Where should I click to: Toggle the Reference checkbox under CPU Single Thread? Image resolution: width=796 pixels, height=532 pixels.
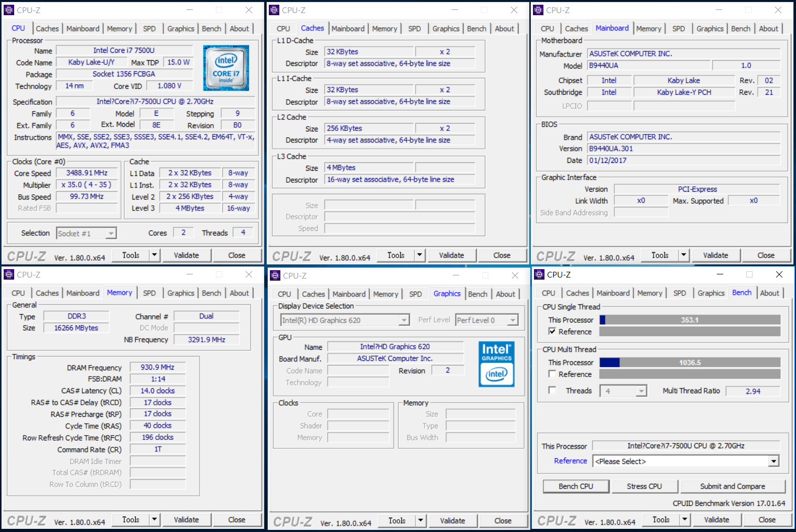point(552,331)
